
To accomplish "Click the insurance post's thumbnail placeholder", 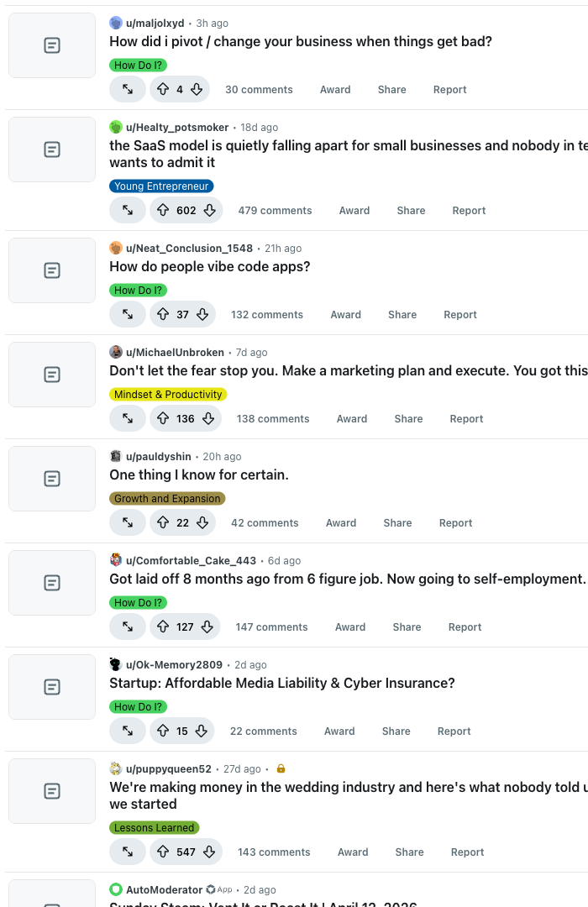I will (51, 686).
